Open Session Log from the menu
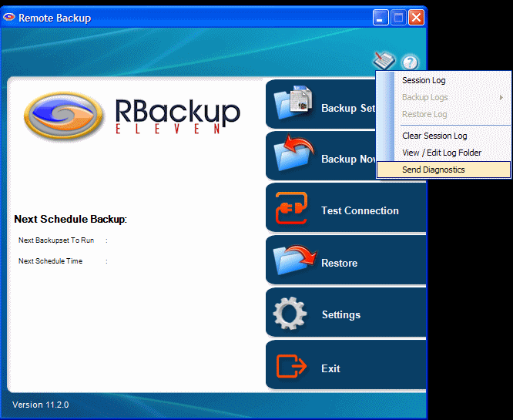This screenshot has height=420, width=513. 424,80
